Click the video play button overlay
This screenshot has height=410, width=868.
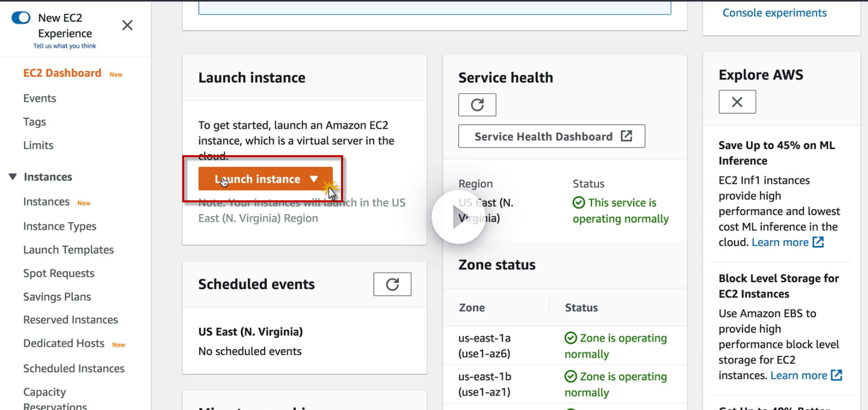click(458, 217)
